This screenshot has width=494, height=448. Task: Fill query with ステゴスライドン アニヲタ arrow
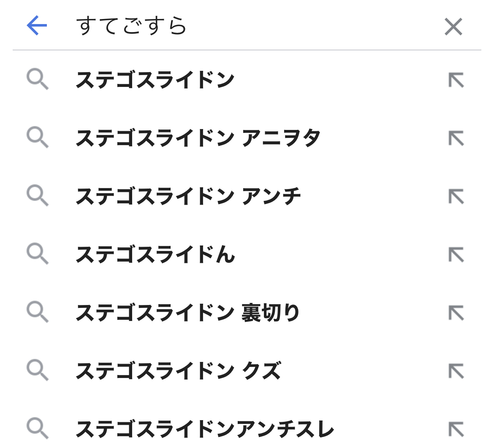456,138
